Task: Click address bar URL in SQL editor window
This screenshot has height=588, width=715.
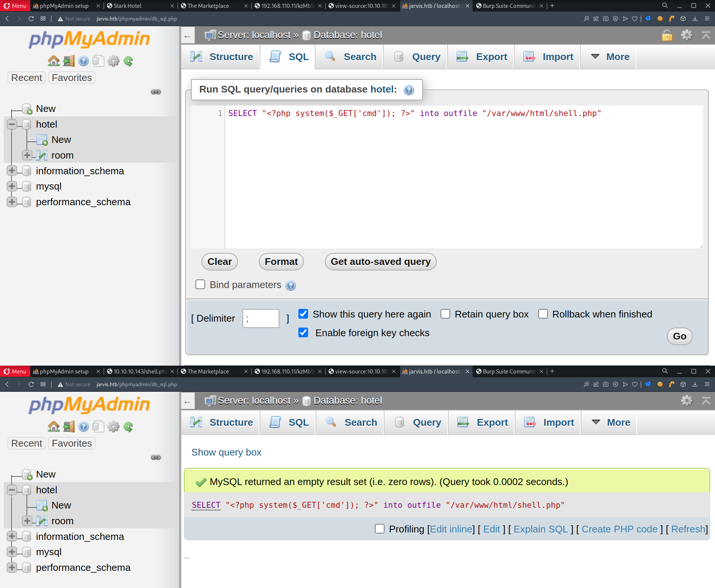Action: (137, 19)
